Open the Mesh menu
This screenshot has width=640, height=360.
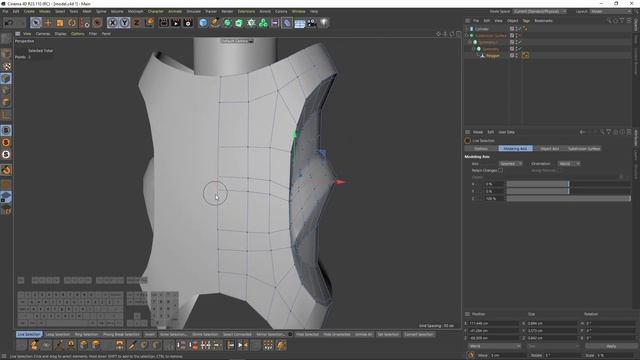[87, 11]
